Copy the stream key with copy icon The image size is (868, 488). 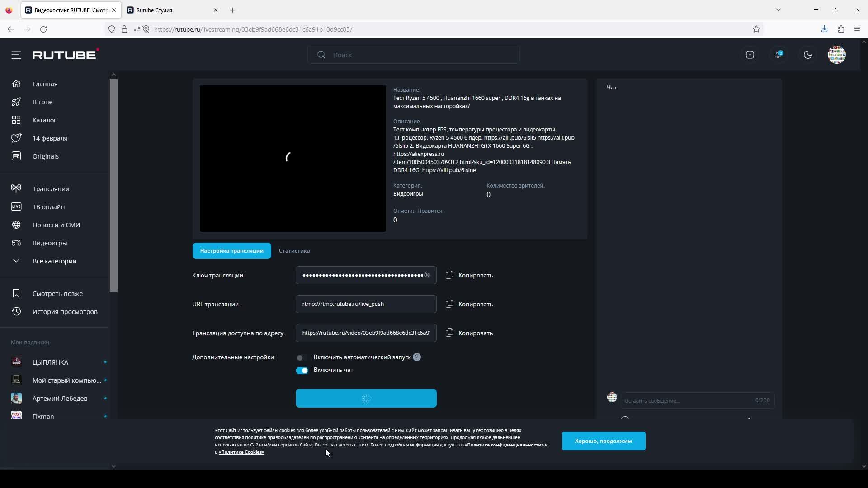pos(449,275)
